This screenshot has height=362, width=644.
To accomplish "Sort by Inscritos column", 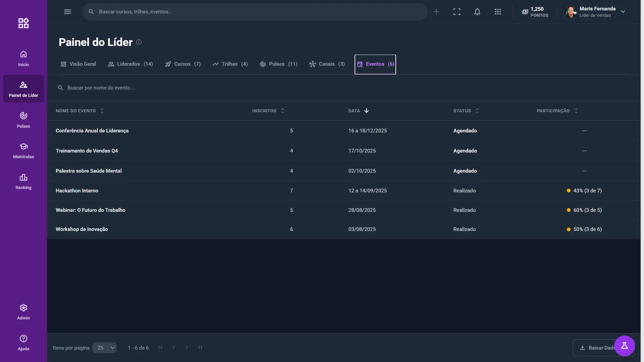I will tap(268, 111).
